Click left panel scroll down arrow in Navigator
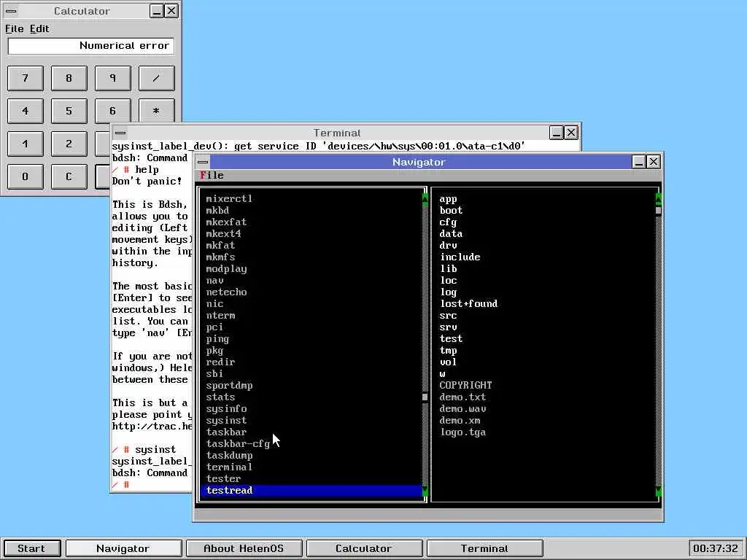Image resolution: width=747 pixels, height=560 pixels. click(425, 491)
